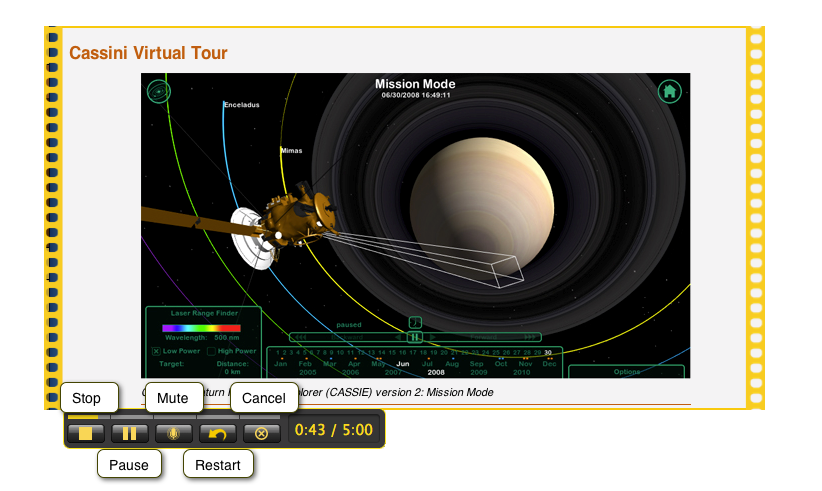Click the wavelength color spectrum bar
Image resolution: width=822 pixels, height=491 pixels.
coord(201,328)
